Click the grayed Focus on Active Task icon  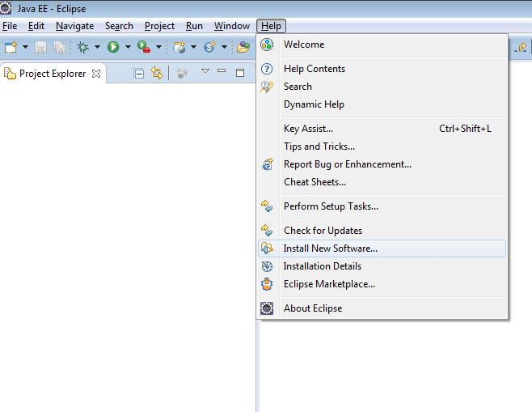[x=182, y=73]
